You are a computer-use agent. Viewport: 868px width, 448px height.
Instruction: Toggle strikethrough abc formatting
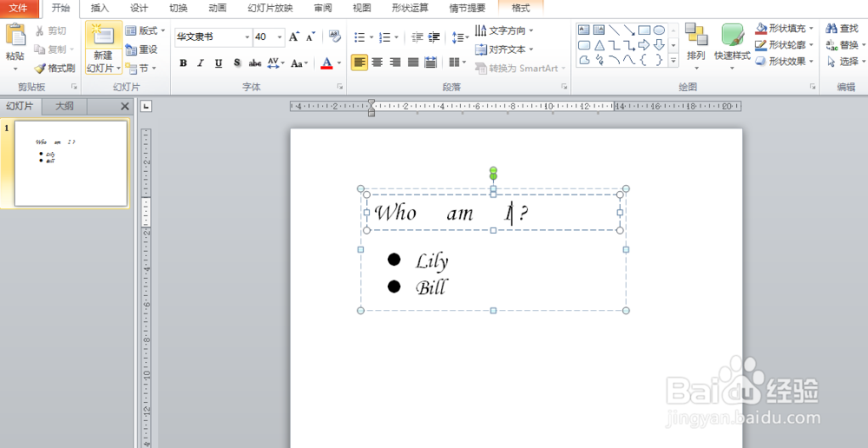point(254,63)
